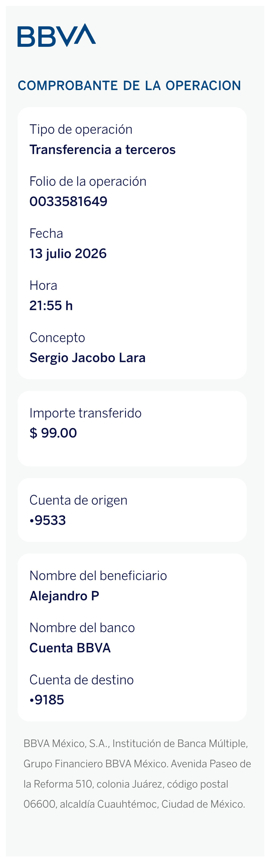The image size is (265, 868).
Task: Select origin account •9533
Action: (x=48, y=520)
